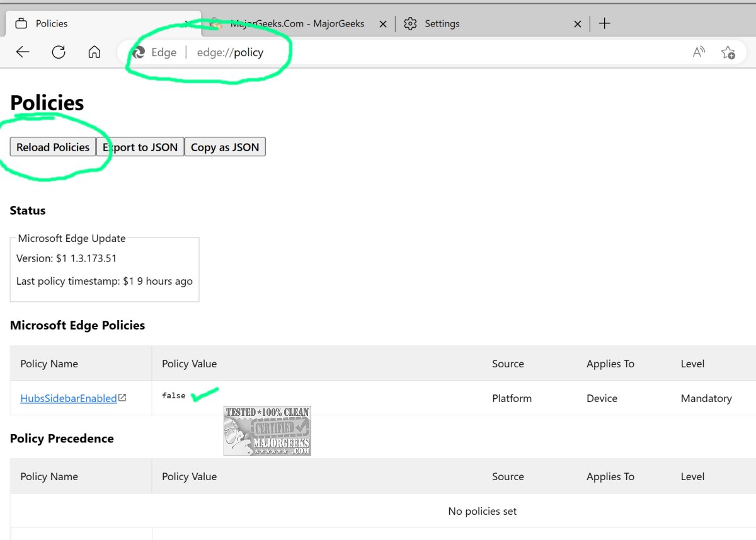
Task: Click Source header in Edge Policies table
Action: tap(508, 364)
